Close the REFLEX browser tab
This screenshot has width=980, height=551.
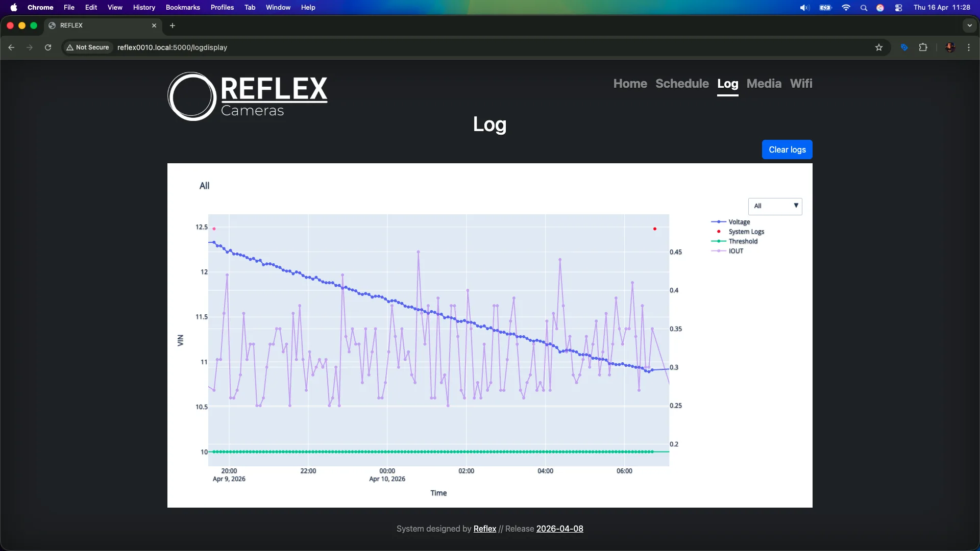[154, 26]
